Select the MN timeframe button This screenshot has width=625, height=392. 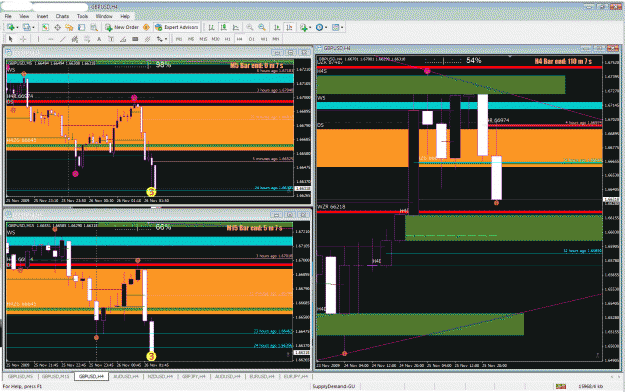tap(276, 39)
